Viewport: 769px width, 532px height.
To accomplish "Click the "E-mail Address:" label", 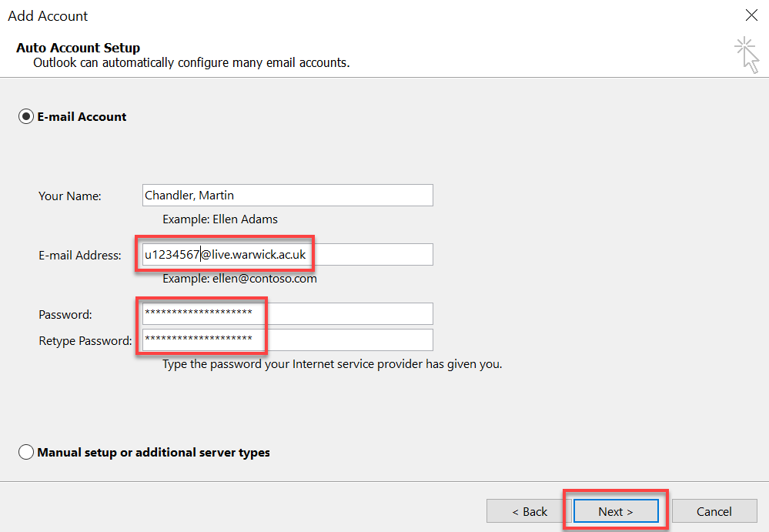I will [80, 256].
